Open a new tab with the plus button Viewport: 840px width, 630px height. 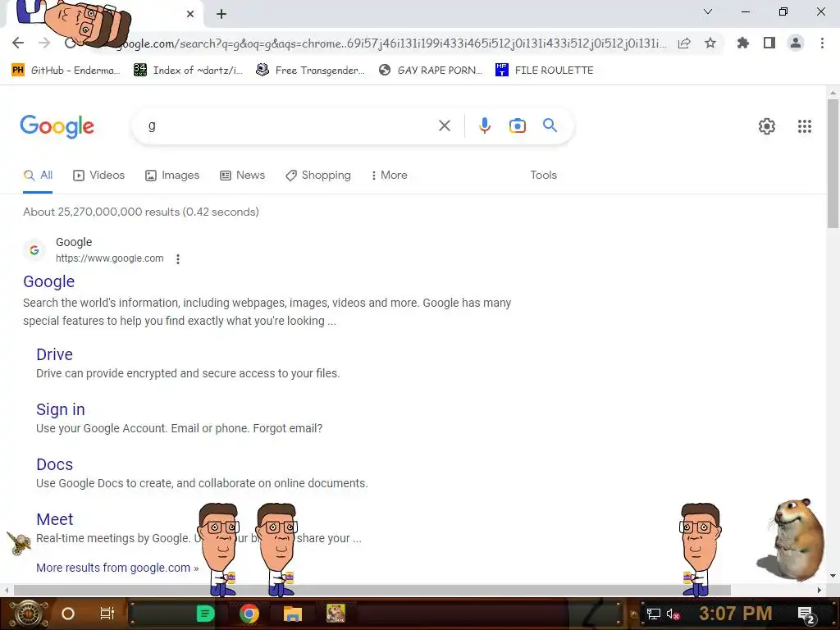tap(221, 14)
